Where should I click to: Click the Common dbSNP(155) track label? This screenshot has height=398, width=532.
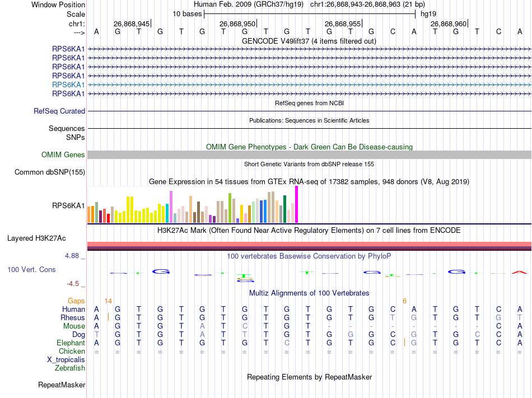point(49,172)
